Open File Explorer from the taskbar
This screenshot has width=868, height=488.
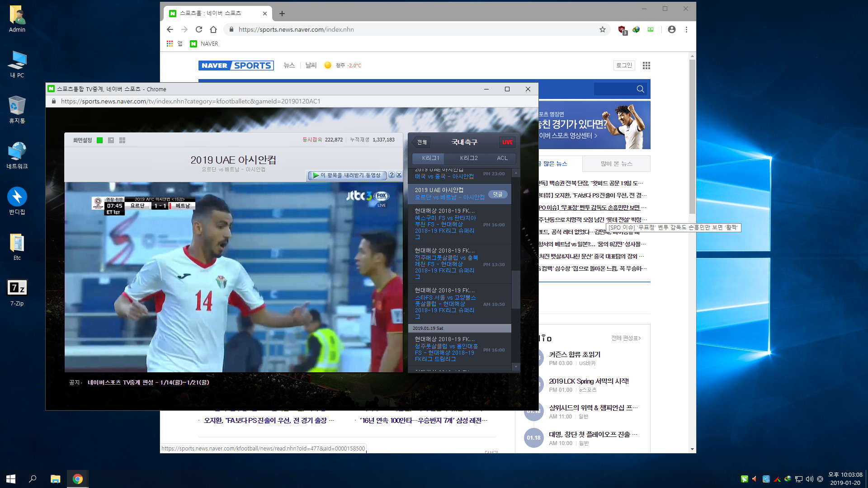(x=55, y=479)
